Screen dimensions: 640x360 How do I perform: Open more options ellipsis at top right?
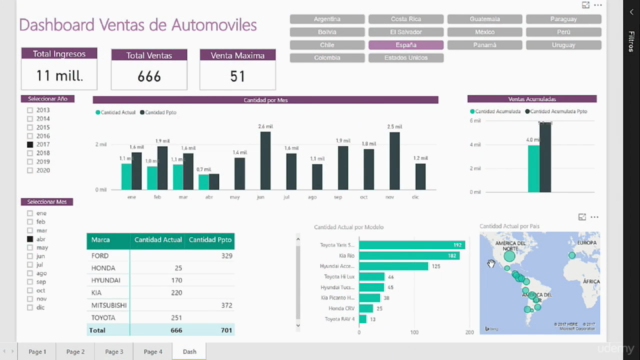[x=598, y=5]
